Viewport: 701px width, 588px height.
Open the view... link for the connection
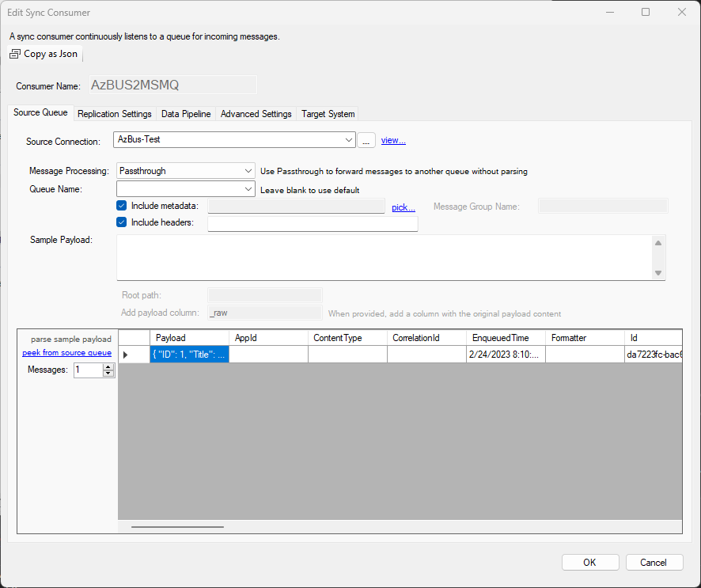pyautogui.click(x=393, y=140)
